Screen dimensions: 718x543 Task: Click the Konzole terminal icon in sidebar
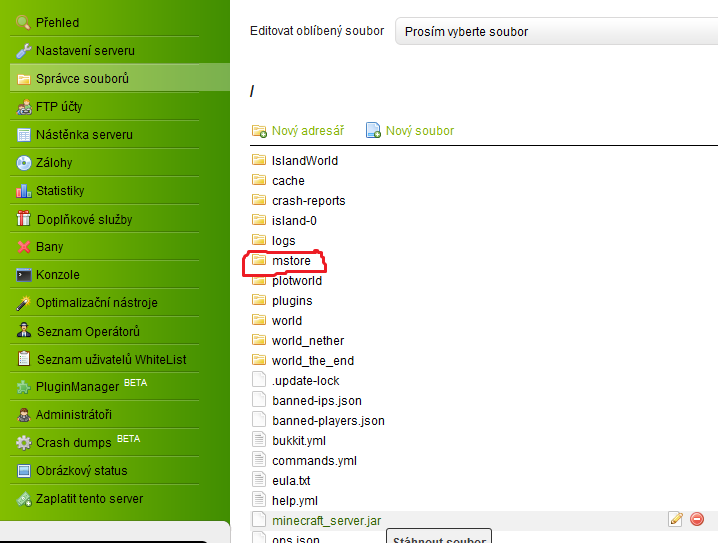click(x=24, y=275)
